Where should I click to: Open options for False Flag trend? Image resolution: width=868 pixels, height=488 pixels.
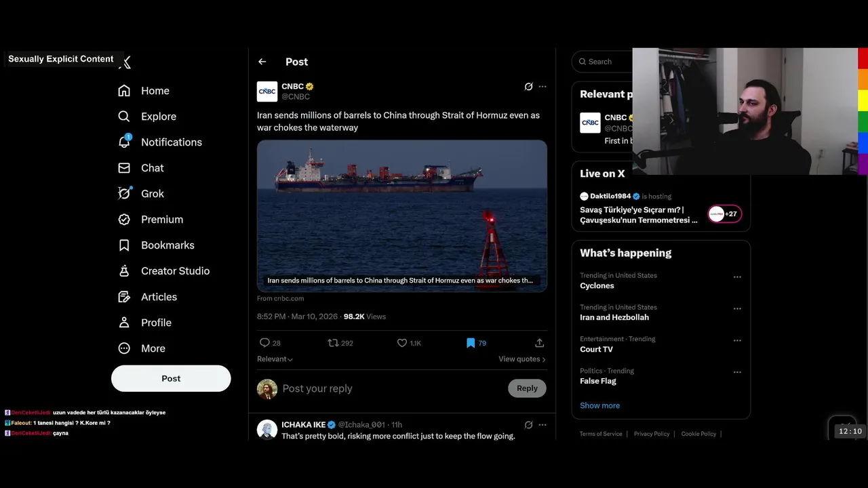click(737, 373)
